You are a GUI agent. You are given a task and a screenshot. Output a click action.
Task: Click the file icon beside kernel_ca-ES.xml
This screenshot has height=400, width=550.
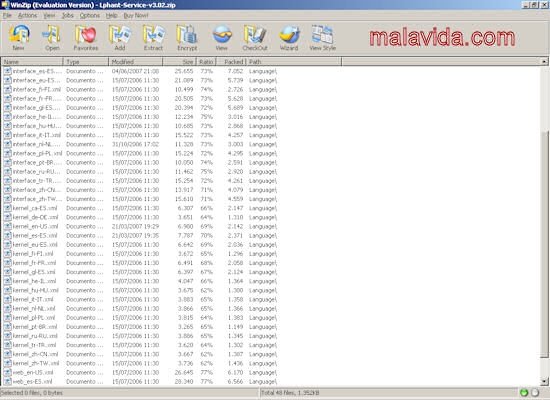7,208
